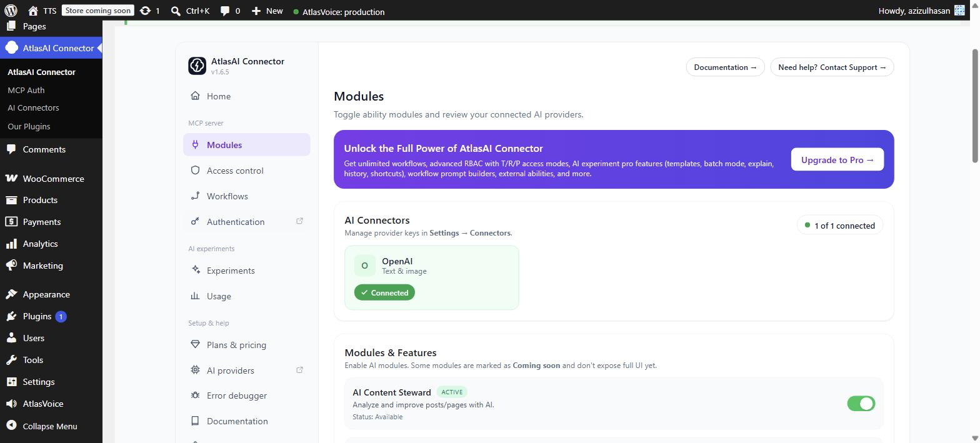Screen dimensions: 980x443
Task: Click the Products box icon
Action: click(x=11, y=200)
